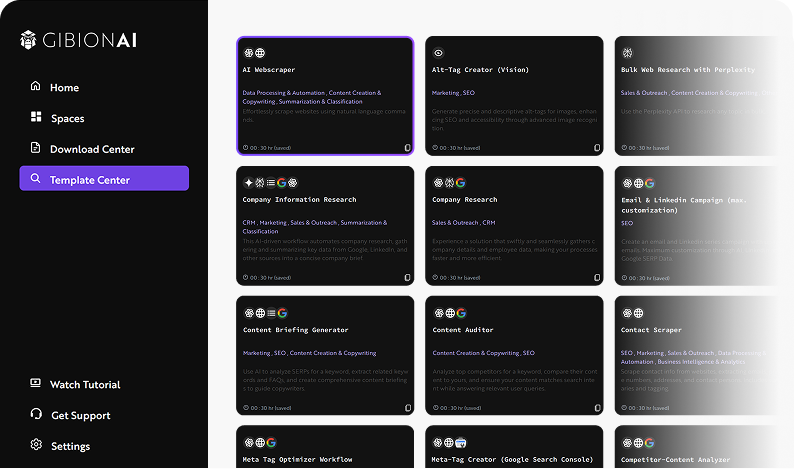The height and width of the screenshot is (469, 794).
Task: Click the Home icon in the sidebar
Action: [x=36, y=87]
